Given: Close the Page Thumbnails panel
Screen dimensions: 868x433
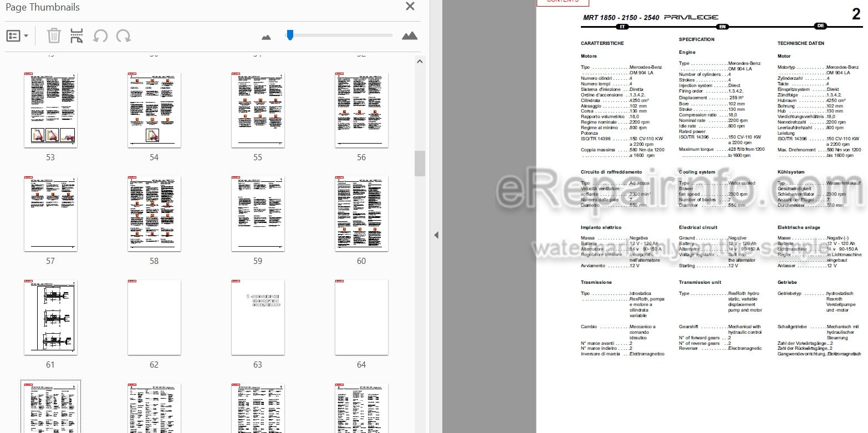Looking at the screenshot, I should click(410, 7).
